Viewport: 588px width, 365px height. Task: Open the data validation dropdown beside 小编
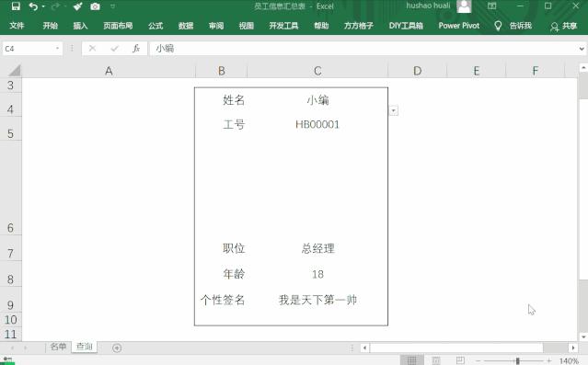pos(393,110)
